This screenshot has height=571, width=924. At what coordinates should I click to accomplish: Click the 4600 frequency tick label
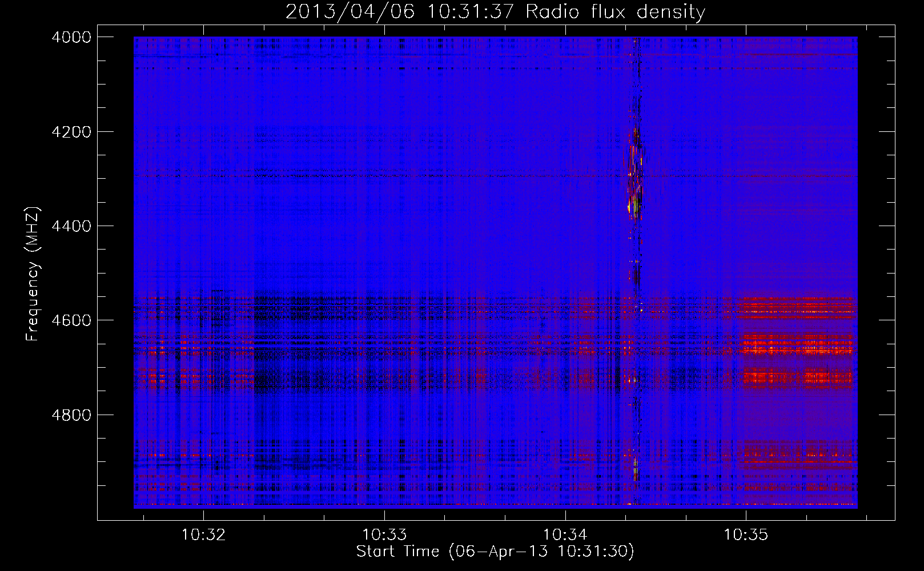[x=71, y=320]
